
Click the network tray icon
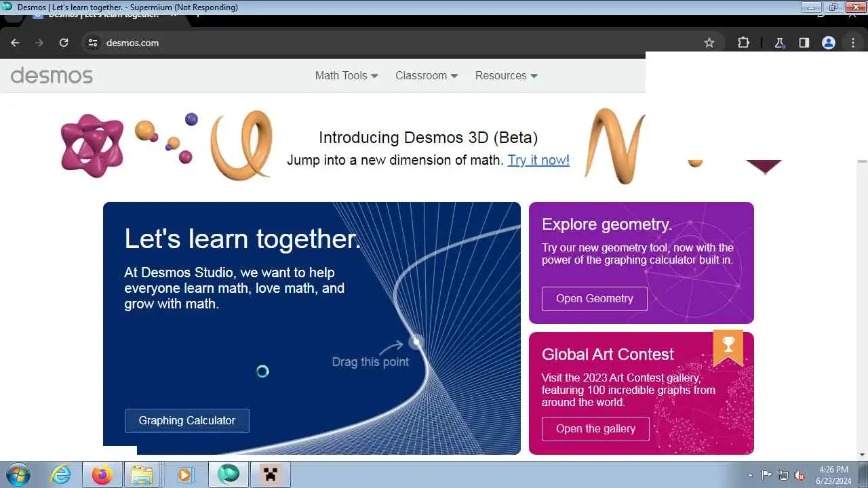pos(784,475)
